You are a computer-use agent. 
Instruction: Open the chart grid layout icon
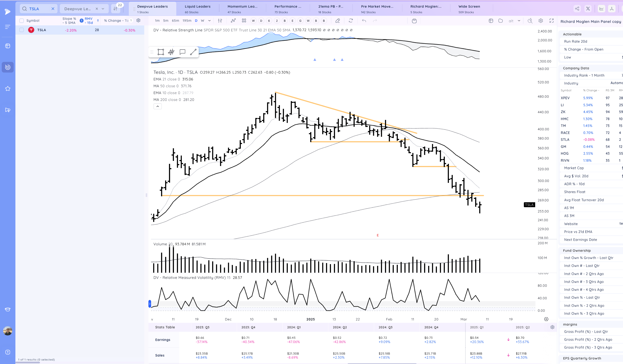[x=244, y=21]
